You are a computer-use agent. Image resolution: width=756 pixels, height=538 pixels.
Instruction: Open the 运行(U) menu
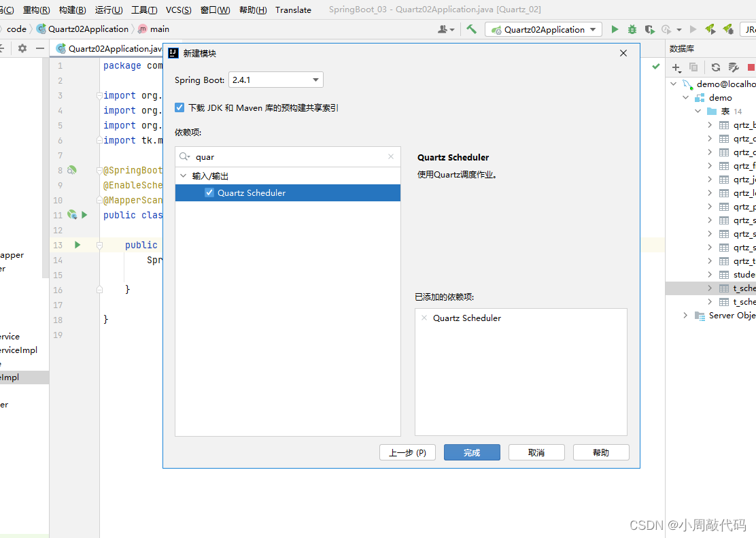pos(109,10)
